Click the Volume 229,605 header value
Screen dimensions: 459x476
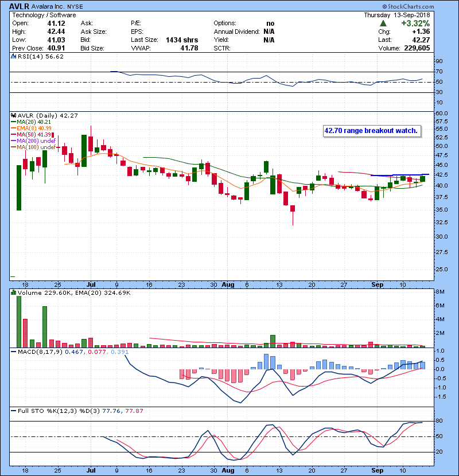417,48
